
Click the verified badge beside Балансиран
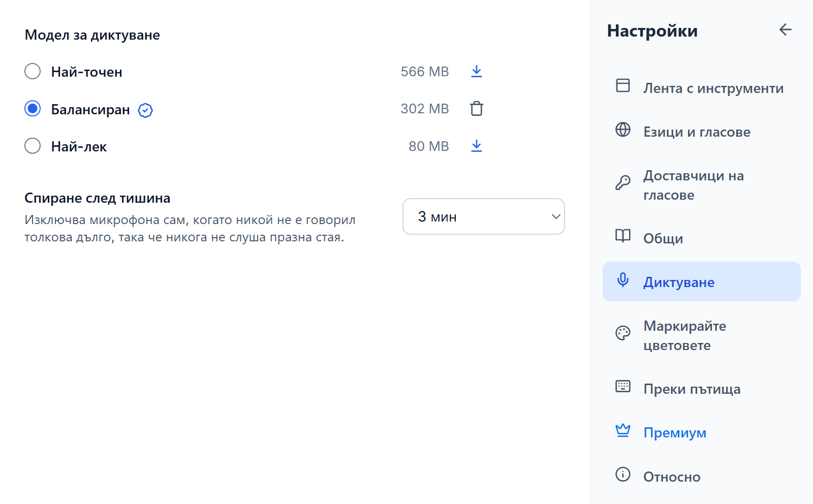tap(145, 110)
